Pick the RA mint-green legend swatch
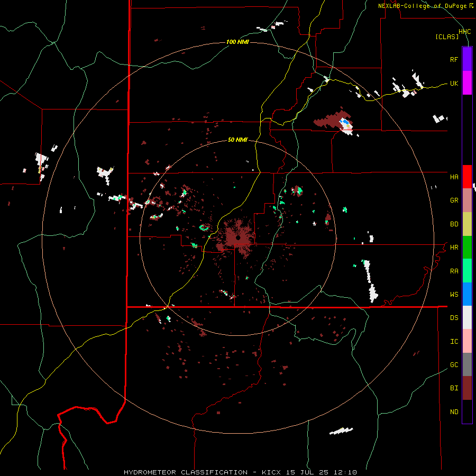The image size is (476, 476). click(467, 271)
